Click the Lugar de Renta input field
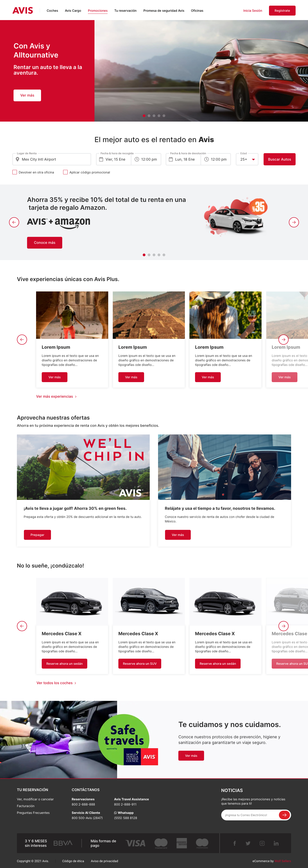The width and height of the screenshot is (308, 868). point(52,159)
